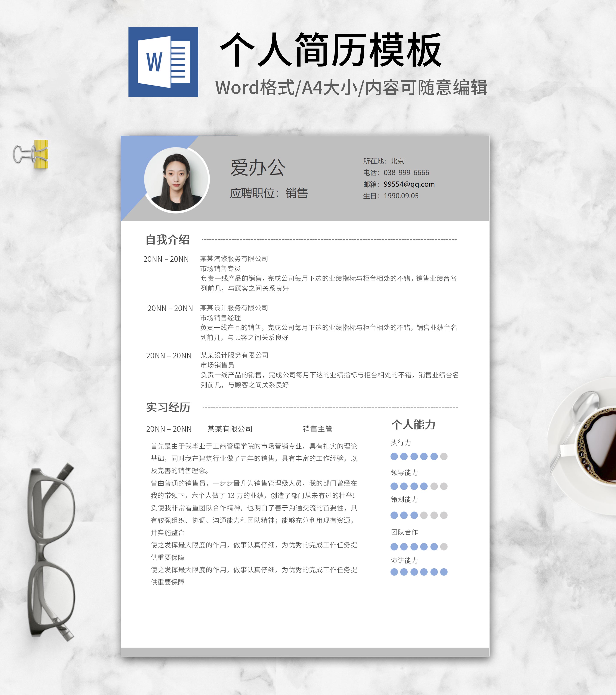
Task: Click the 销售主管 position text
Action: tap(317, 429)
